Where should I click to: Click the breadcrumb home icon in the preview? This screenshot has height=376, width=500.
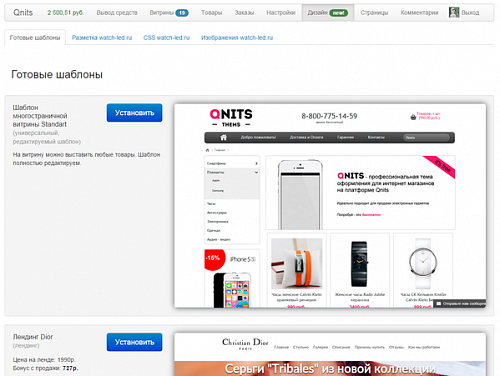click(x=207, y=150)
